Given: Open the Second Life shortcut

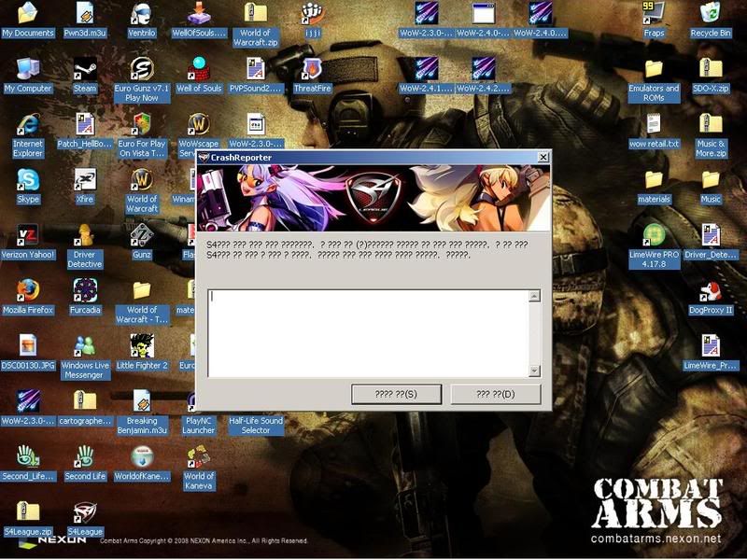Looking at the screenshot, I should tap(85, 457).
